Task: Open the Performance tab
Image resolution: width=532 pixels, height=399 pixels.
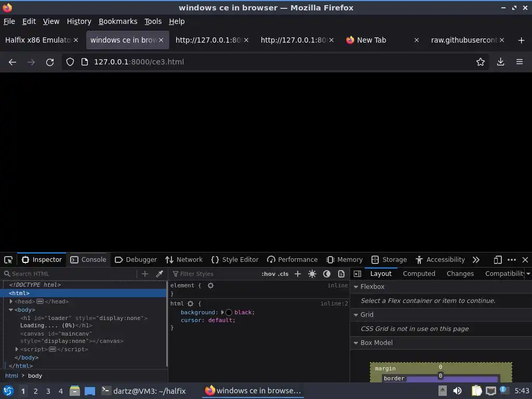Action: 292,260
